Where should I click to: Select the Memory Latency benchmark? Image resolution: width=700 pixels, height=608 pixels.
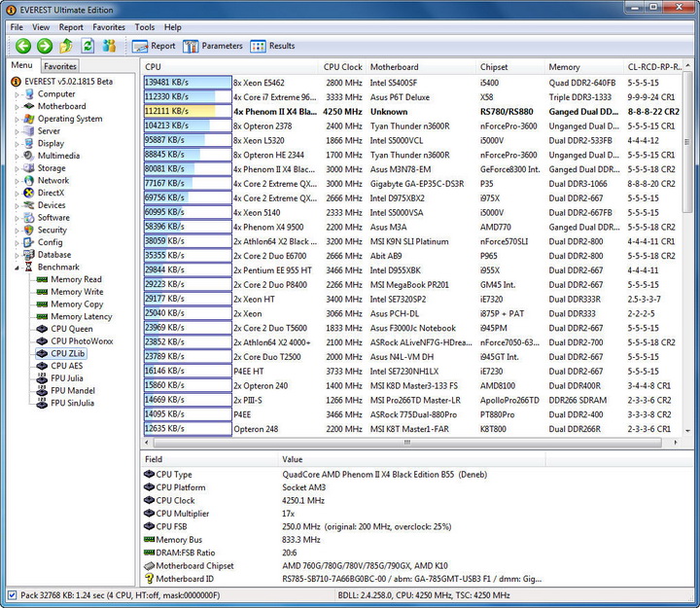pos(82,316)
